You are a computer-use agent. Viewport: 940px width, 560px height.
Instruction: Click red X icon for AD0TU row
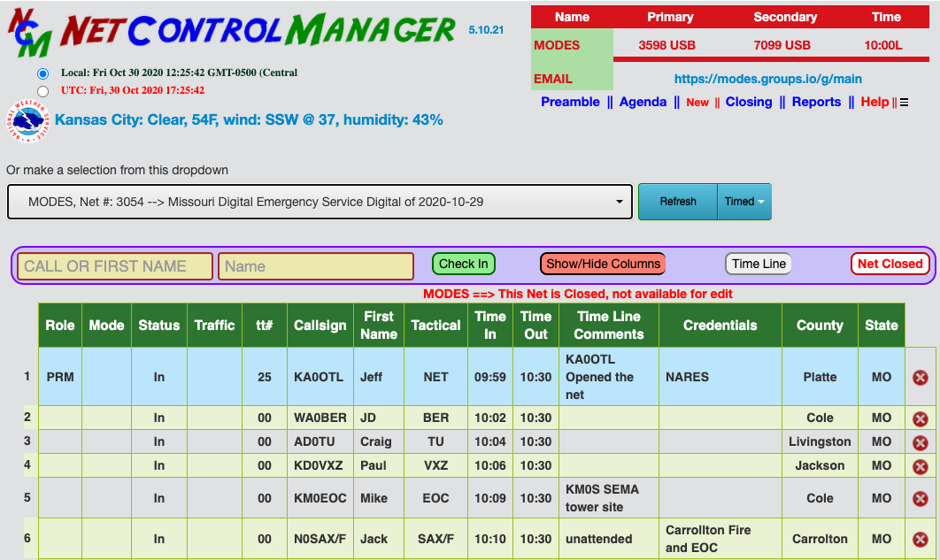click(x=921, y=442)
